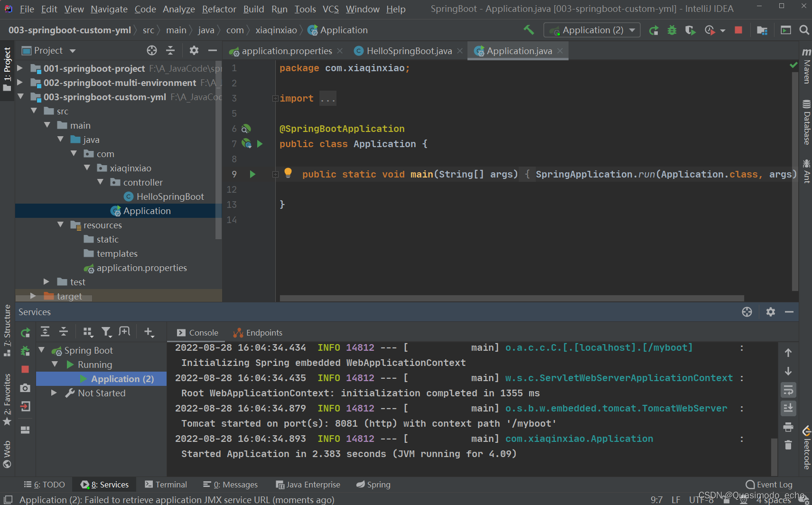The width and height of the screenshot is (812, 505).
Task: Expand folded import region on line 3
Action: pos(275,98)
